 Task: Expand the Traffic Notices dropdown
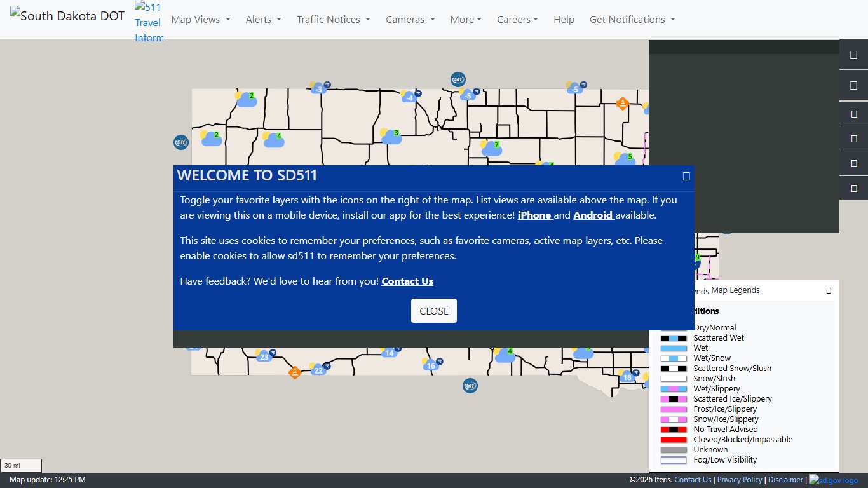point(333,20)
